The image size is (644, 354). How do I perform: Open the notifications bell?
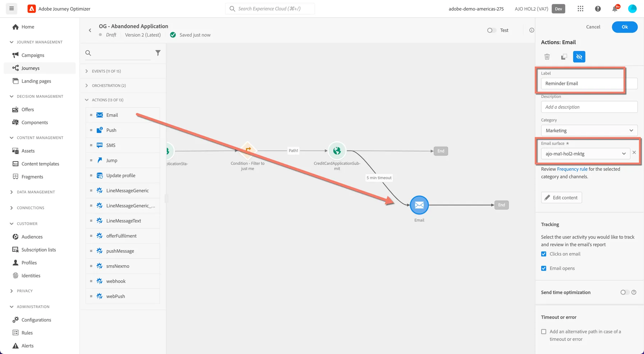(615, 9)
